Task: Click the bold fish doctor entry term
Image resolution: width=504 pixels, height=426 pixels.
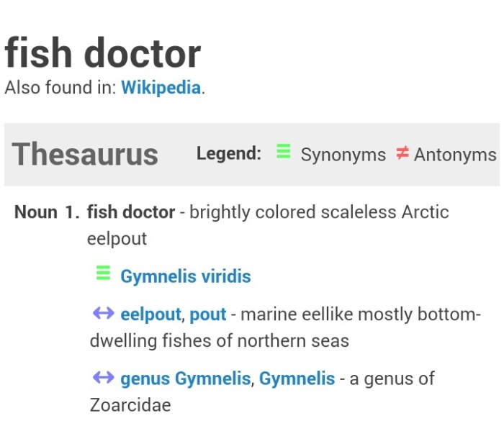Action: (x=131, y=212)
